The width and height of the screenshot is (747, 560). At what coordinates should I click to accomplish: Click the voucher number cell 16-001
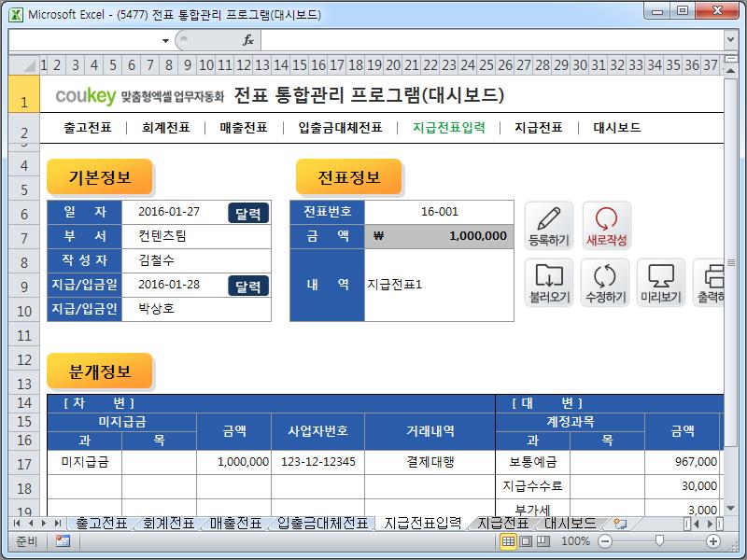pyautogui.click(x=439, y=212)
